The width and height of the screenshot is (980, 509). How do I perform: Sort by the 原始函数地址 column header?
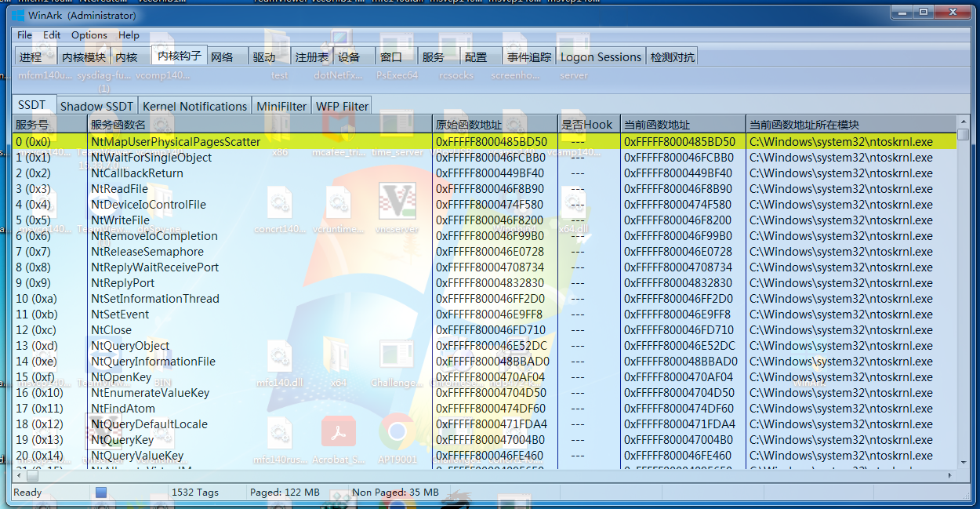point(495,124)
